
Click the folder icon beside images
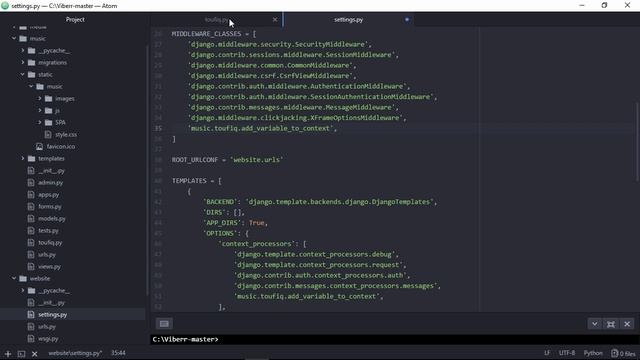(x=49, y=98)
